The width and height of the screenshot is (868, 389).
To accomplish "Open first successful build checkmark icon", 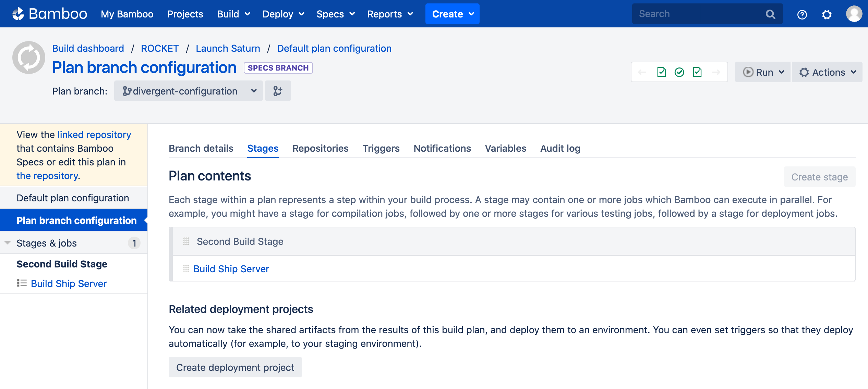I will [x=662, y=72].
